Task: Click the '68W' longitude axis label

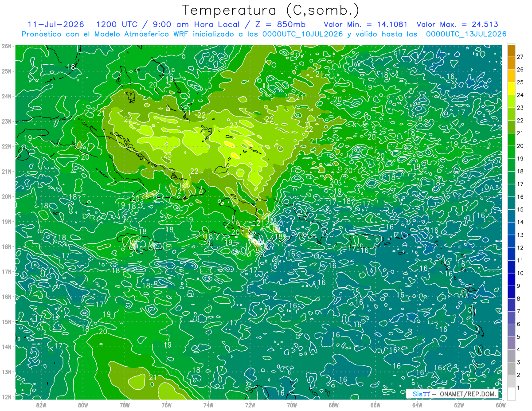Action: click(333, 405)
